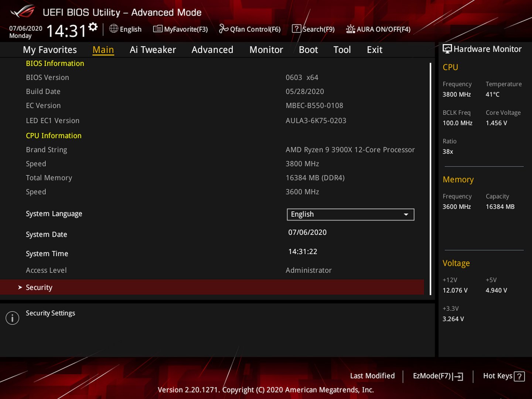Click the BIOS Information heading
Image resolution: width=532 pixels, height=399 pixels.
tap(55, 64)
